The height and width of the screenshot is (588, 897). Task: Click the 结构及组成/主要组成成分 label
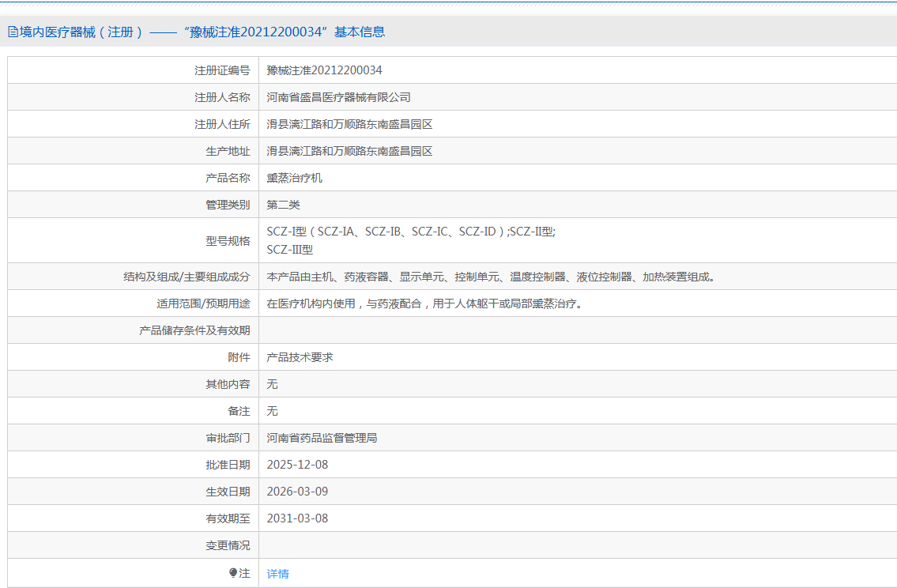[x=187, y=277]
